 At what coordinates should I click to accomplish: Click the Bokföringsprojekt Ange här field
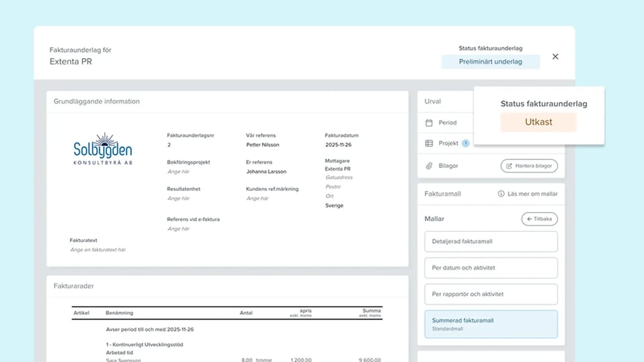(178, 172)
